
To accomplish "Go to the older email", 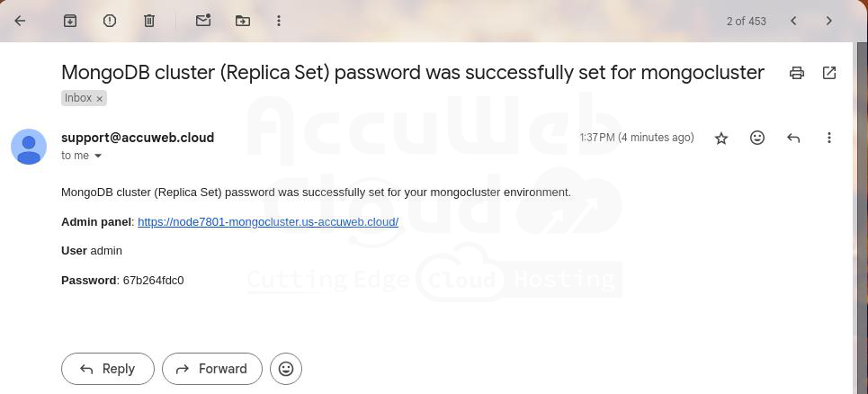I will pos(829,21).
